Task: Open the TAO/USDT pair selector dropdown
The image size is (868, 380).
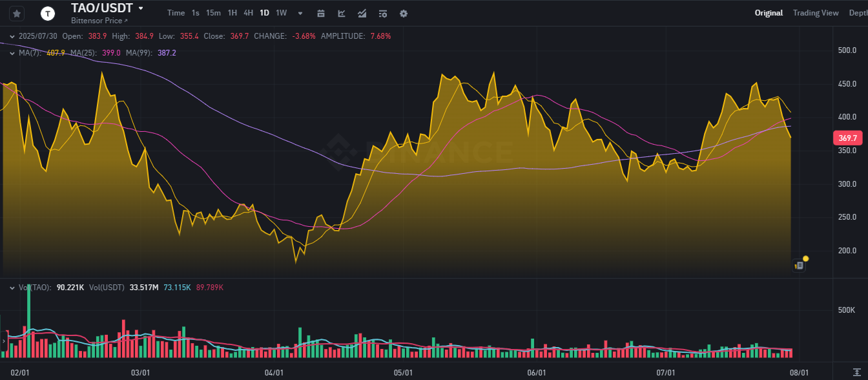Action: coord(141,8)
